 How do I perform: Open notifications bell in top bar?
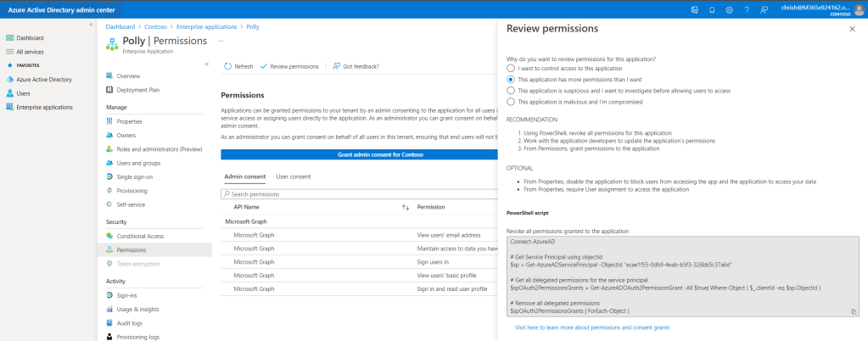coord(711,9)
